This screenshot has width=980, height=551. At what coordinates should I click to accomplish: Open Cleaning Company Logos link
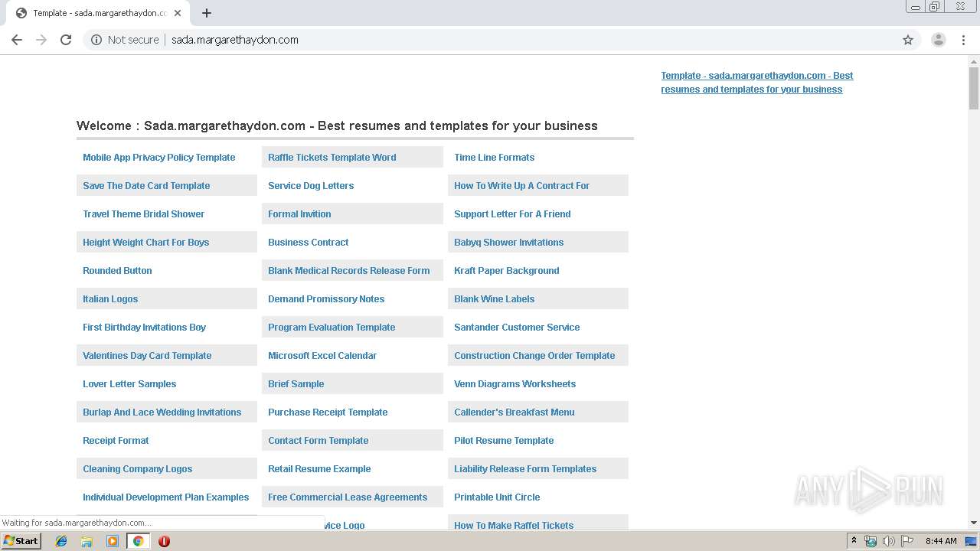pos(137,468)
